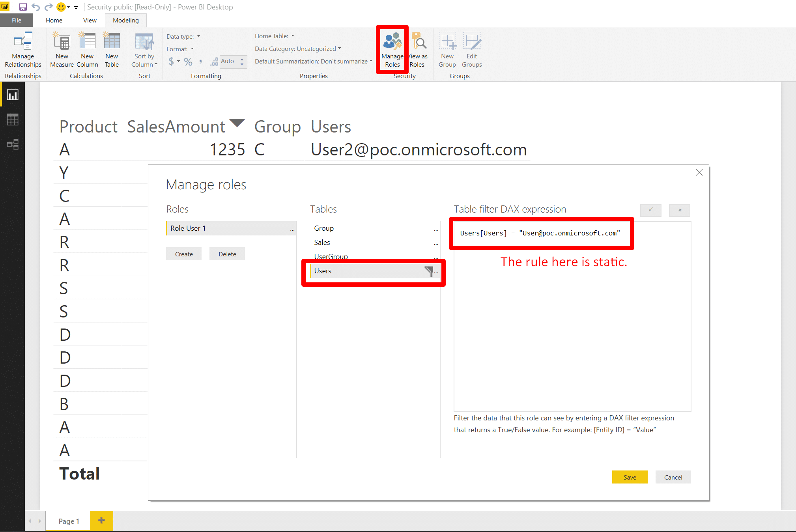Expand the Data Category dropdown

(x=298, y=49)
